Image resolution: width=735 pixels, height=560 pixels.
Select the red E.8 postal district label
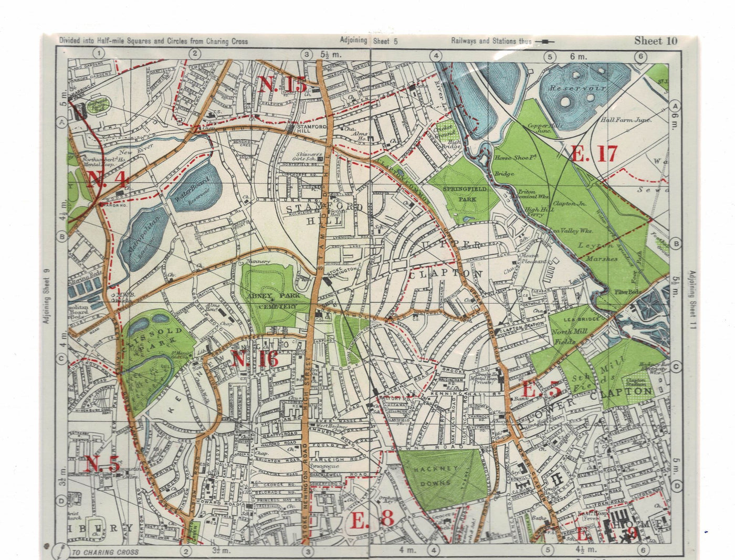tap(372, 520)
